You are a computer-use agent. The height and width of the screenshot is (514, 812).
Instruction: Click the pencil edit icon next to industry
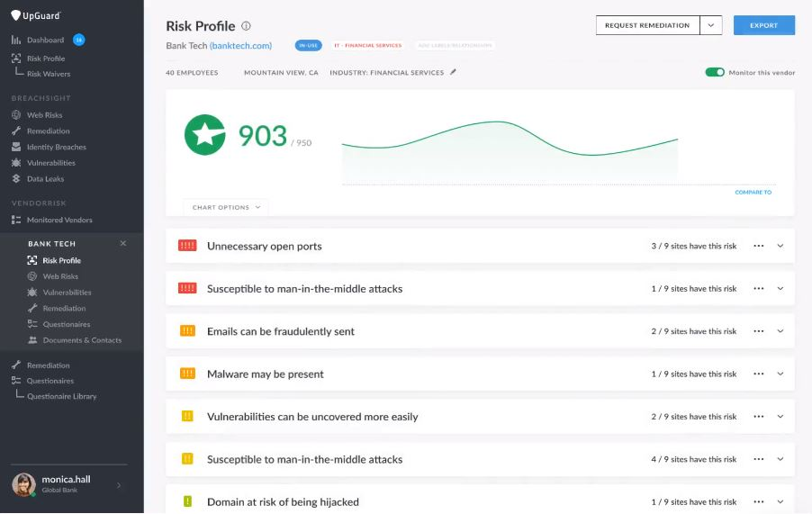click(x=453, y=72)
